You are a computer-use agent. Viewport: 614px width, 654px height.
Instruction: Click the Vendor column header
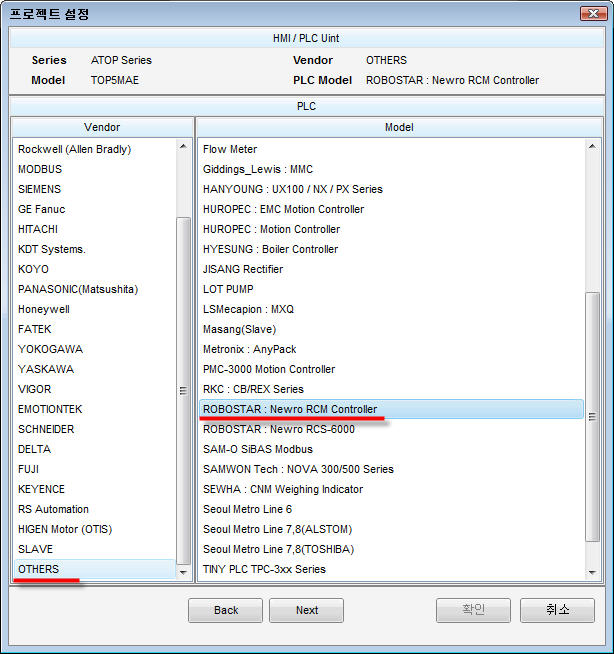click(x=102, y=127)
